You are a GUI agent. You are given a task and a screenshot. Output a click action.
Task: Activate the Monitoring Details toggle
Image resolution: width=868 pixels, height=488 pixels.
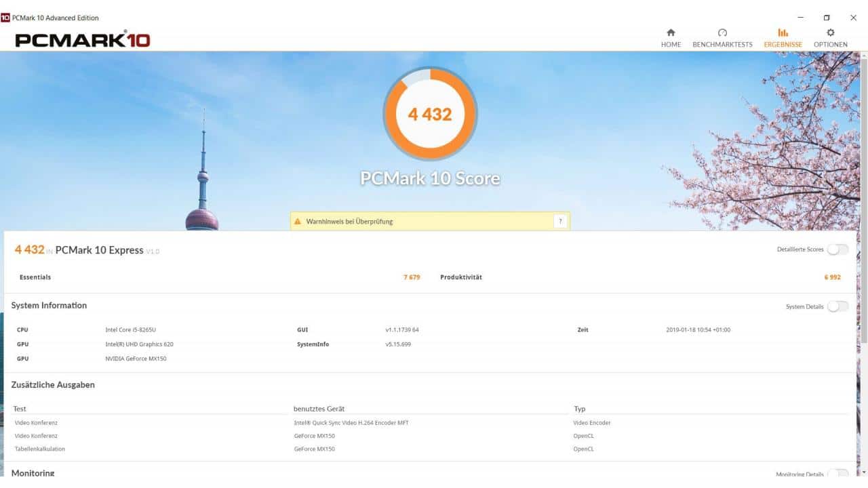pos(838,474)
